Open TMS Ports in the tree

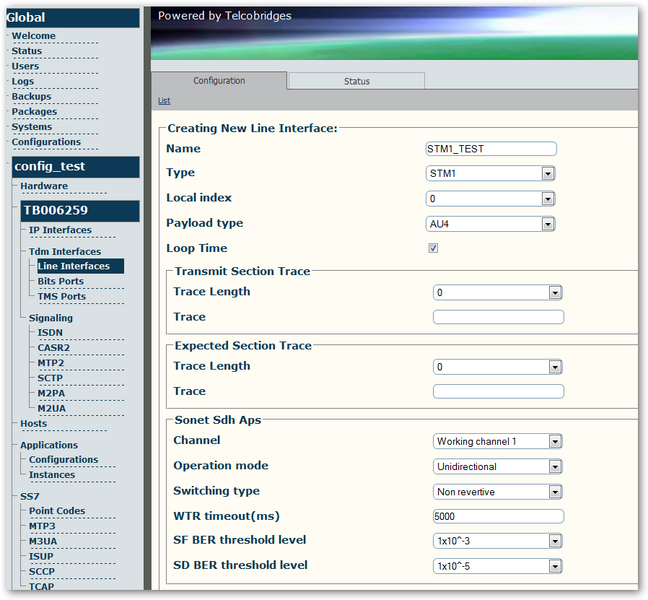[62, 297]
